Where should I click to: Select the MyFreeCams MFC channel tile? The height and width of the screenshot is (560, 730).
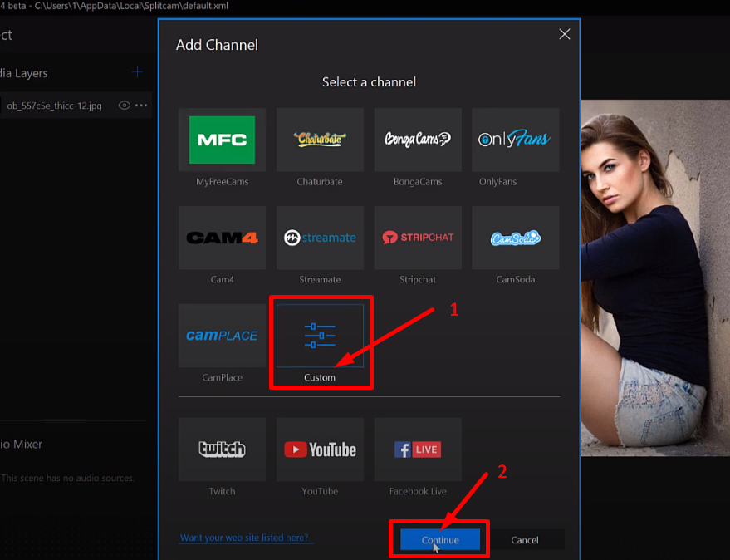(222, 140)
